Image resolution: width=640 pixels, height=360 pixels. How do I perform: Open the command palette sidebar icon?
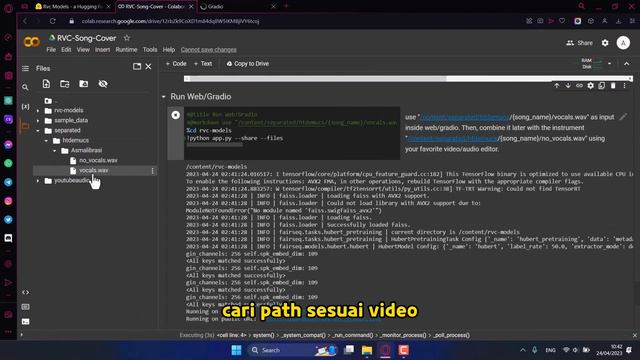[x=25, y=307]
